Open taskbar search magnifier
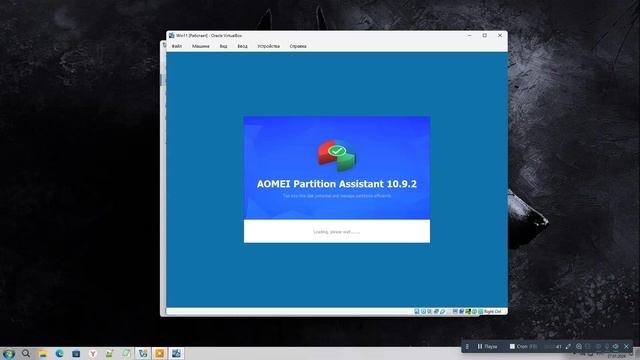 pyautogui.click(x=26, y=353)
